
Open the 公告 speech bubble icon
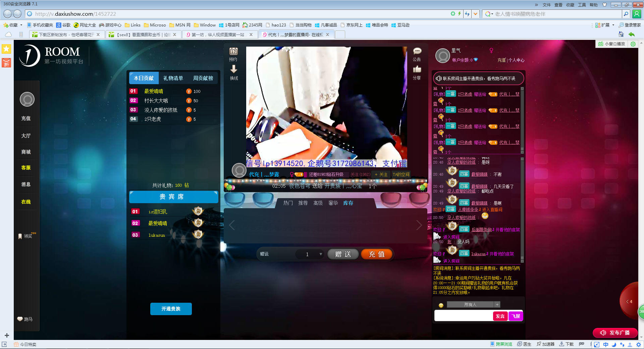tap(417, 51)
